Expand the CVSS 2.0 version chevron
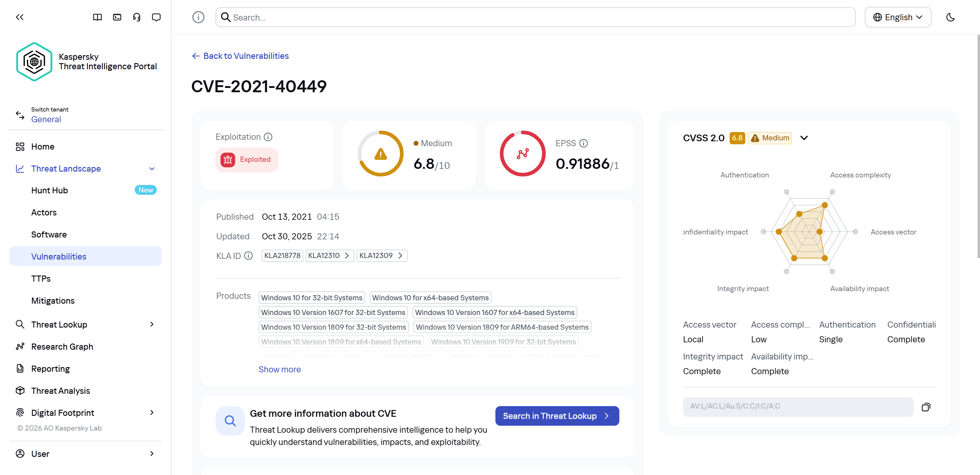The width and height of the screenshot is (980, 475). [x=804, y=138]
